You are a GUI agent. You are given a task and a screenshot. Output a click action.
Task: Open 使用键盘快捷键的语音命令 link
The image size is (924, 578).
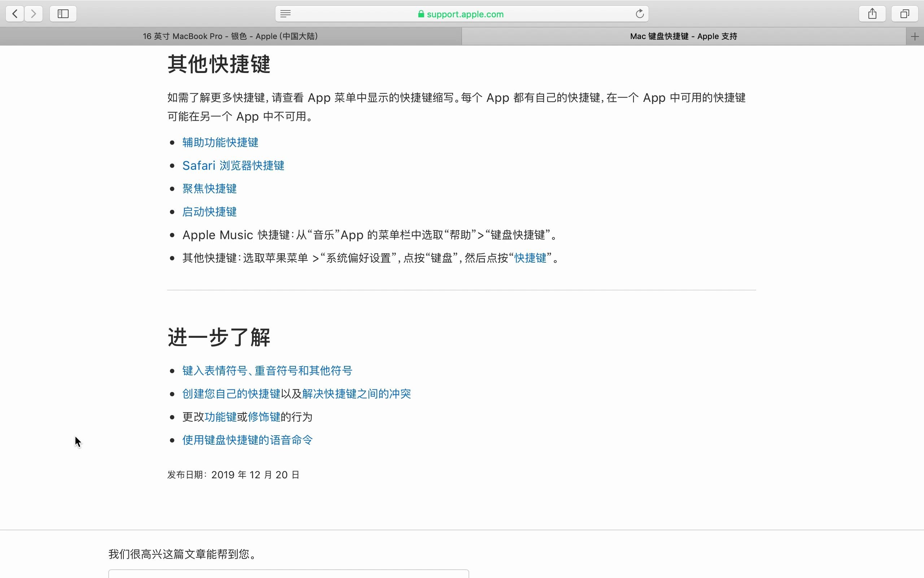248,440
